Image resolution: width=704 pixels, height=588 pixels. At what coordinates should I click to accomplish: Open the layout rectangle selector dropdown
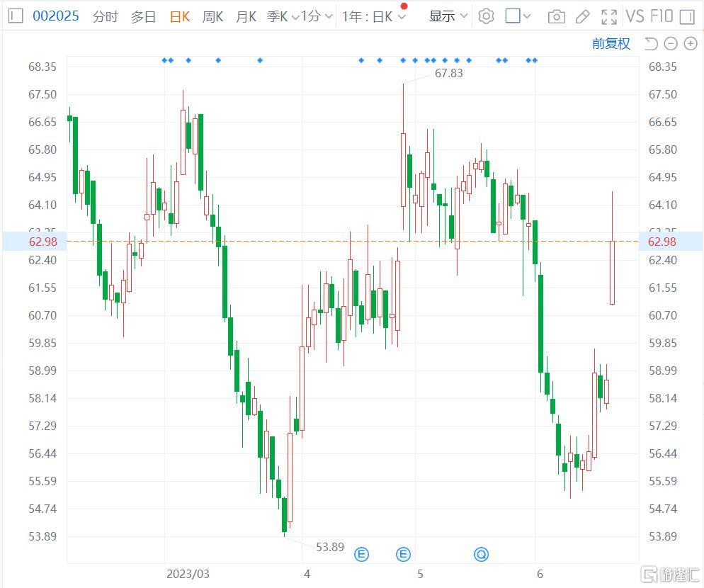tap(518, 16)
